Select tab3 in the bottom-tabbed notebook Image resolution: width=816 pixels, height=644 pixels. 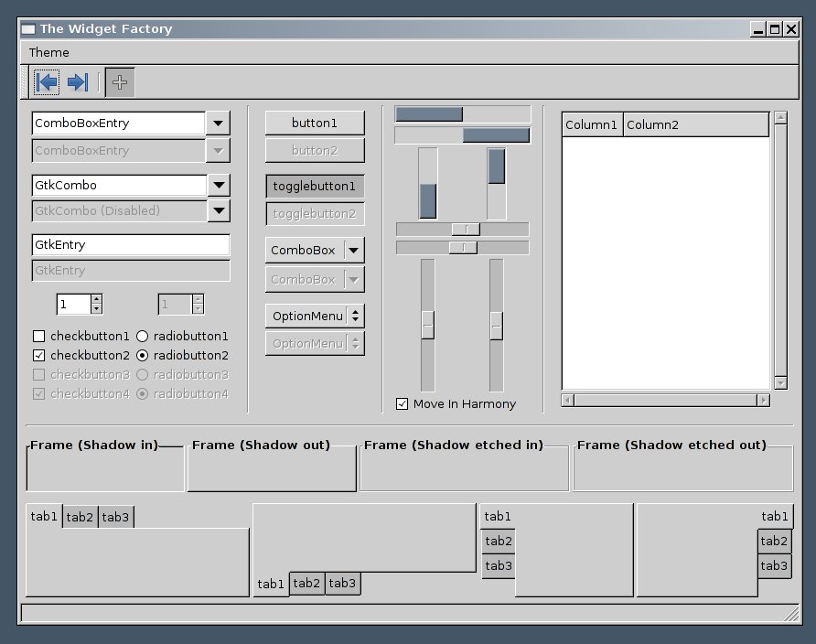click(x=342, y=583)
